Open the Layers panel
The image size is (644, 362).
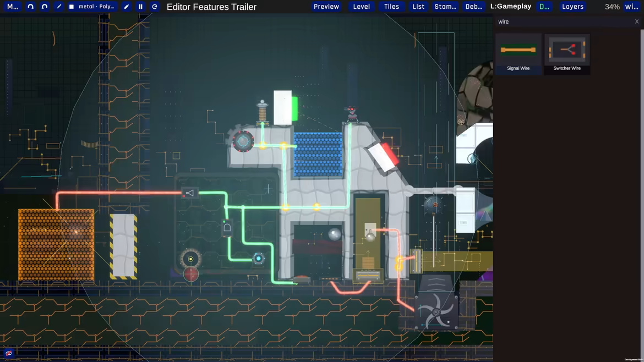(572, 7)
